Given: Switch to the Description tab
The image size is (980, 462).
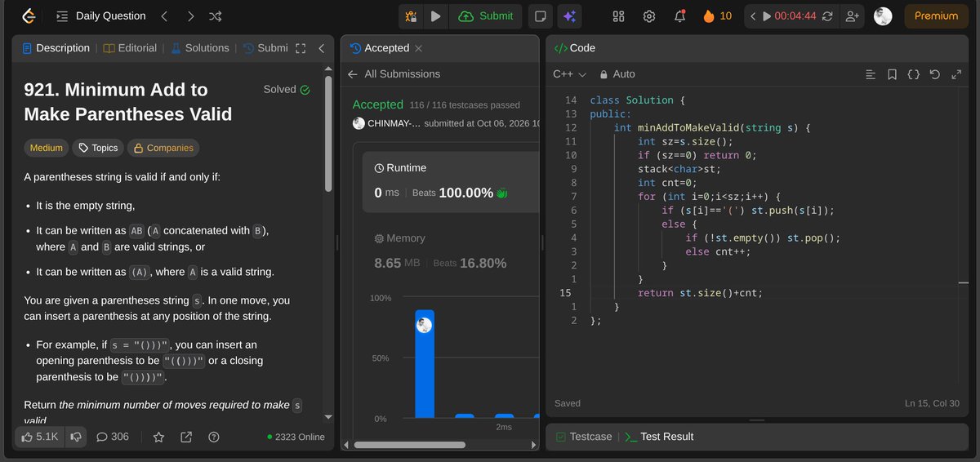Looking at the screenshot, I should click(56, 48).
